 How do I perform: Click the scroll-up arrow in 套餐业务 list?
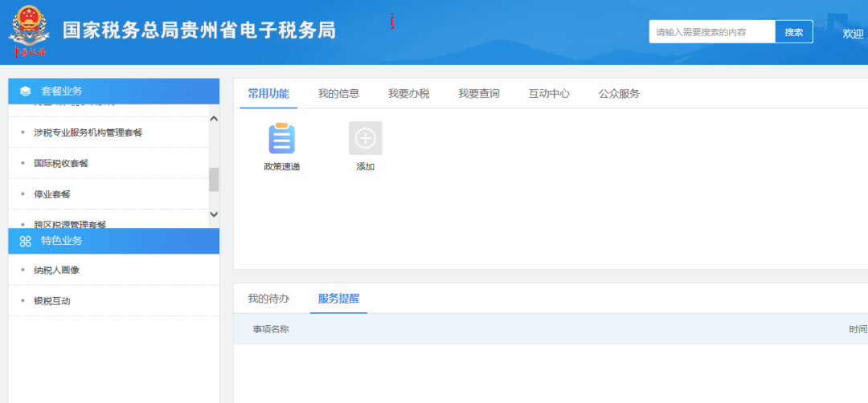point(215,118)
